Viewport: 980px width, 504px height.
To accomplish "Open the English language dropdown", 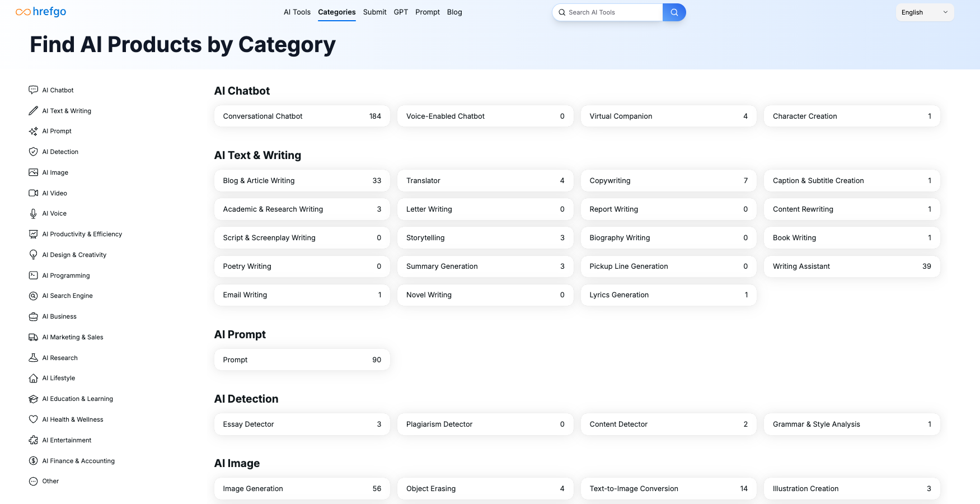I will (925, 12).
